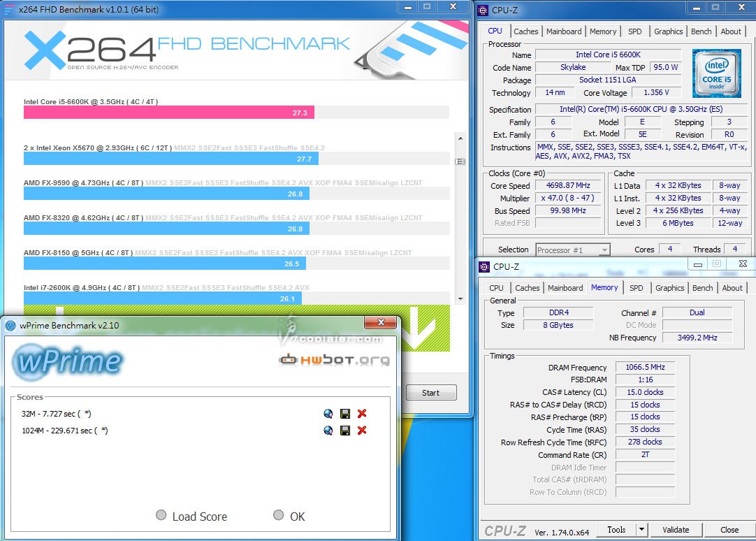Viewport: 756px width, 541px height.
Task: Open Mainboard tab in upper CPU-Z window
Action: (564, 31)
